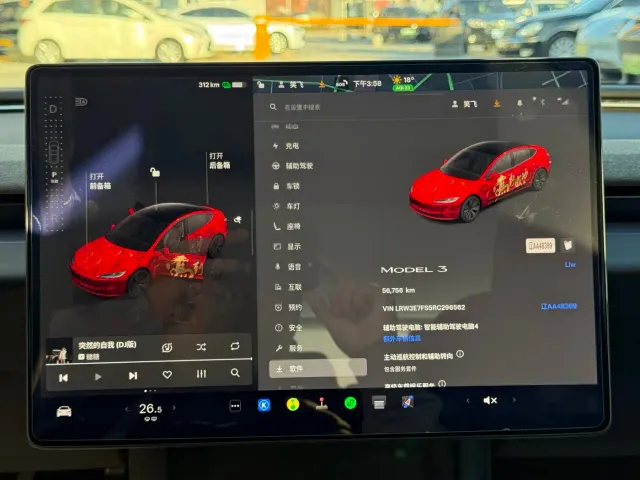Open the rear trunk (打开后备箱)

click(220, 160)
